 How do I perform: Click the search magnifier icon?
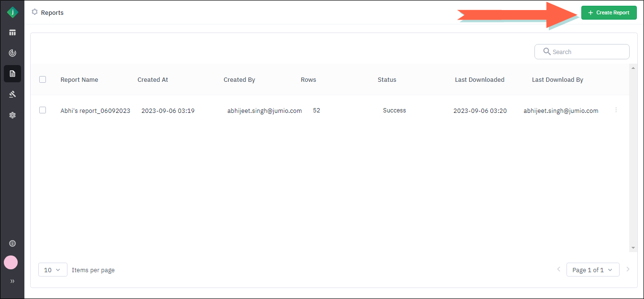click(546, 52)
